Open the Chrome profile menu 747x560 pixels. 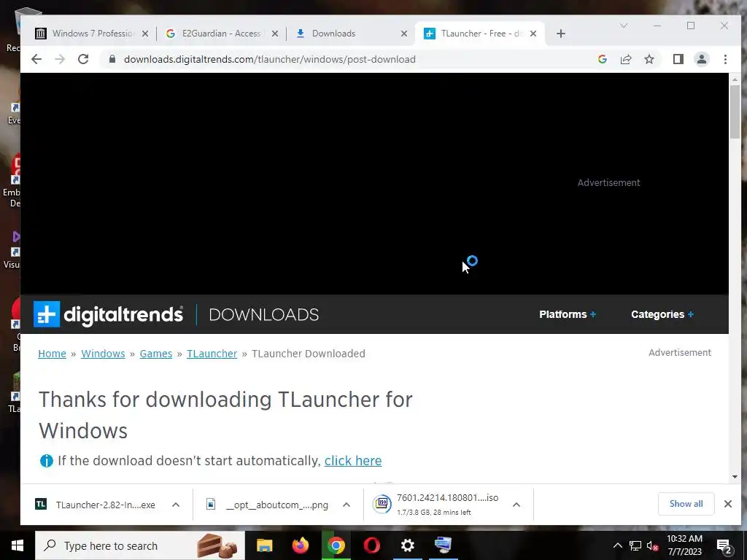coord(701,59)
